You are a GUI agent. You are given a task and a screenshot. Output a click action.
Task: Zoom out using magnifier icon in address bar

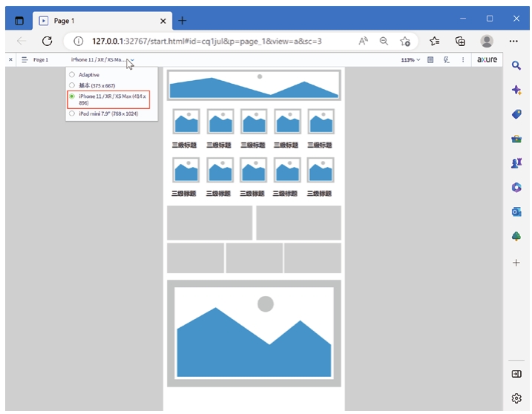tap(384, 41)
